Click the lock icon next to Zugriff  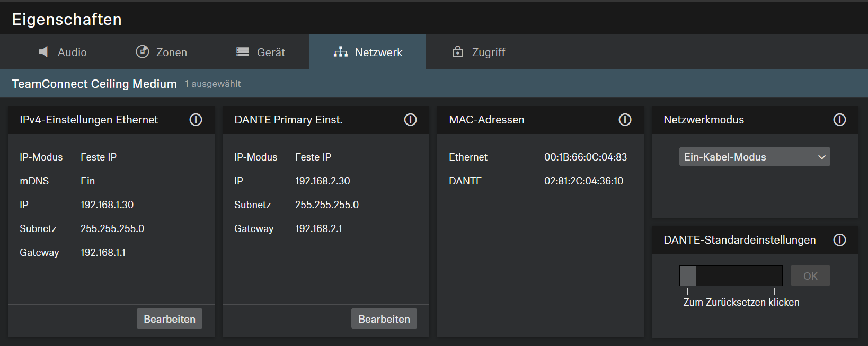pyautogui.click(x=457, y=51)
